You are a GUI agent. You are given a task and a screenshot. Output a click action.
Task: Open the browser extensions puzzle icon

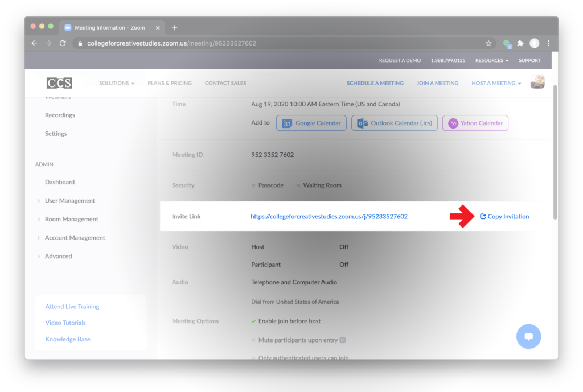520,43
